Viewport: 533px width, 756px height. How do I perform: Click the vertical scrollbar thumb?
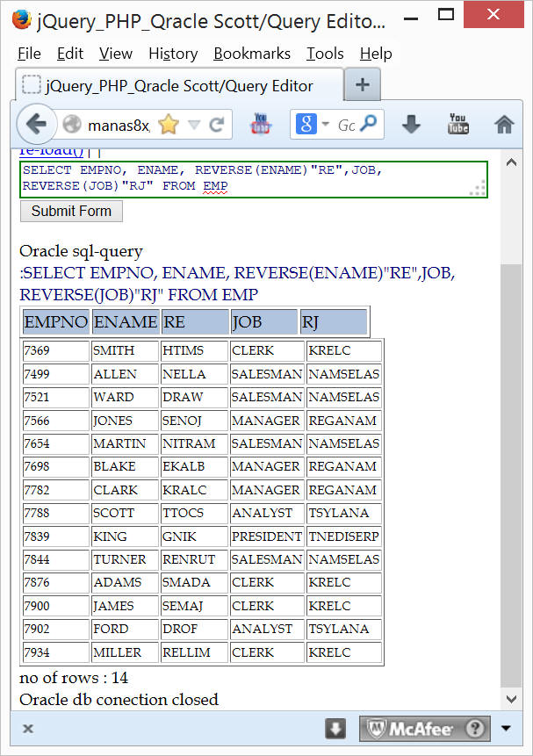(x=511, y=475)
